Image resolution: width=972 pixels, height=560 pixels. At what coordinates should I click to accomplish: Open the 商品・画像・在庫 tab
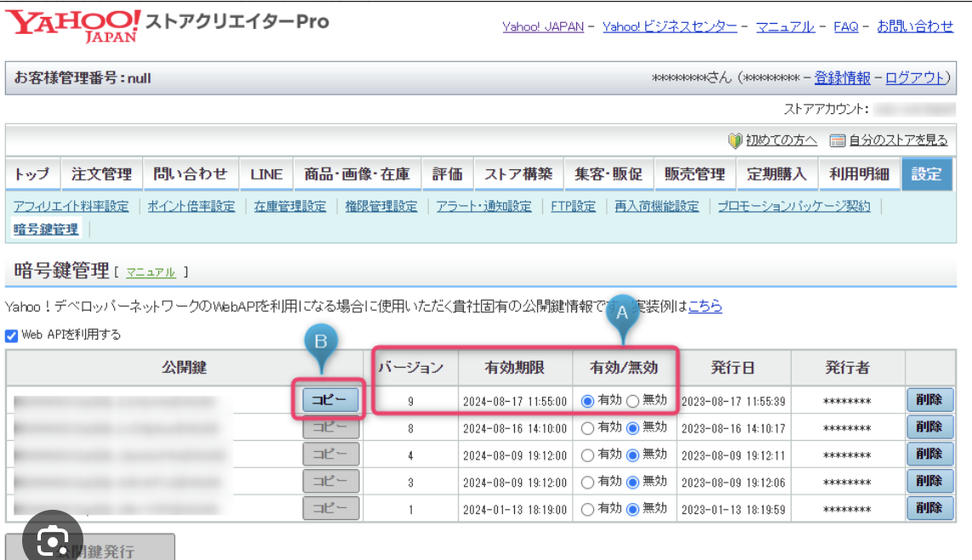pos(357,174)
